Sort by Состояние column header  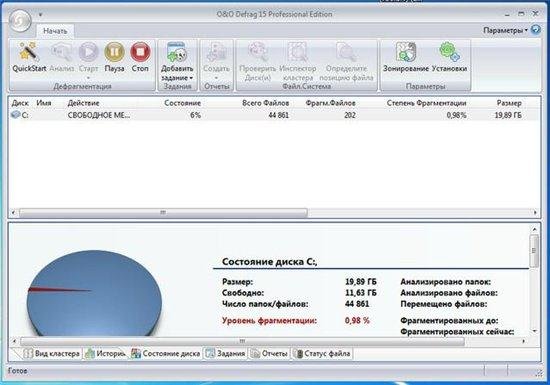(182, 103)
